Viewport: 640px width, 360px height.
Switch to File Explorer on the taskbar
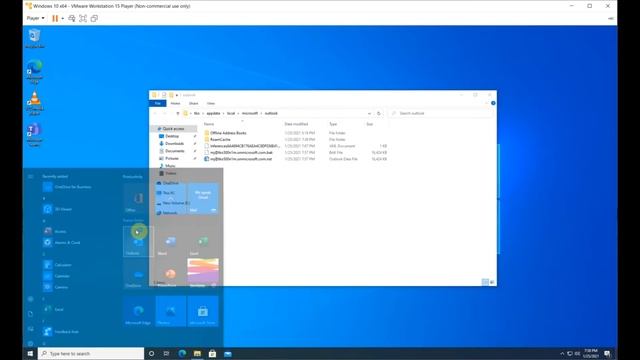click(198, 353)
